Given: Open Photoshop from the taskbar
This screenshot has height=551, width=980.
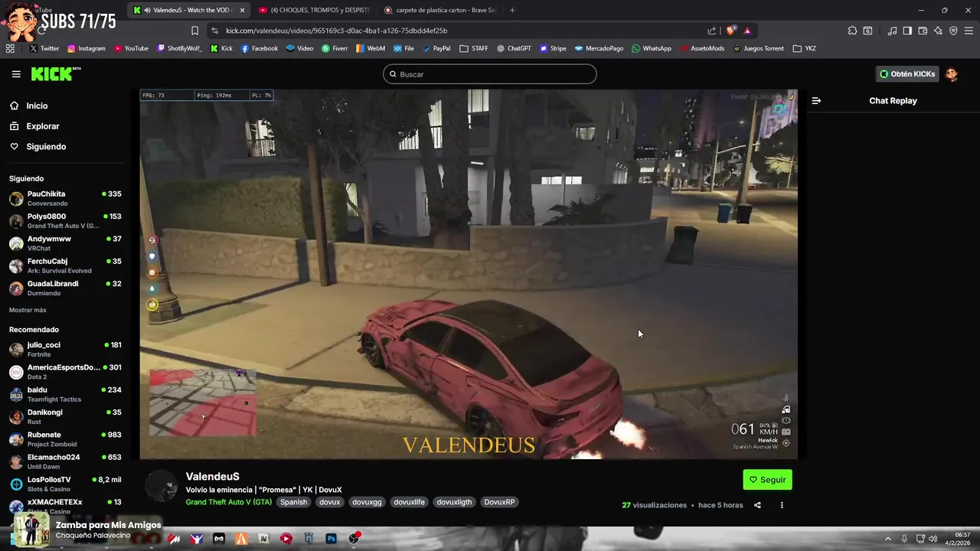Looking at the screenshot, I should tap(331, 539).
